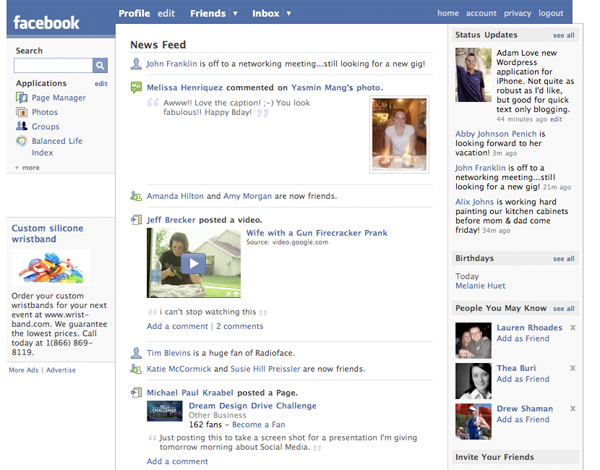Click the friends icon beside Amanda Hilton

point(136,196)
